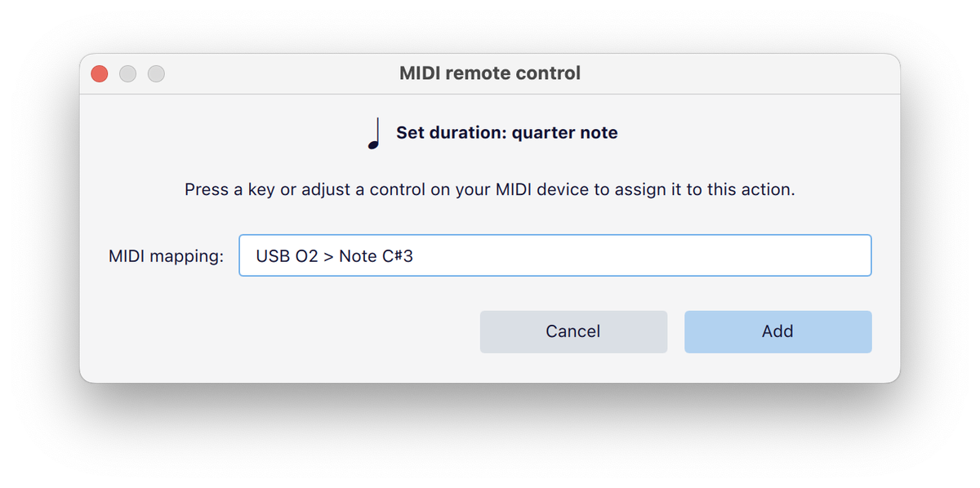Close the MIDI remote control dialog
This screenshot has width=980, height=488.
click(99, 73)
